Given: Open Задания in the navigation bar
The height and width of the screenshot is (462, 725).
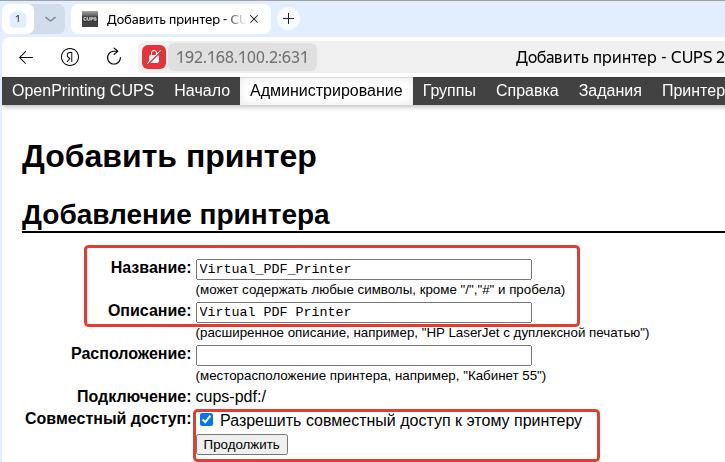Looking at the screenshot, I should pos(610,91).
